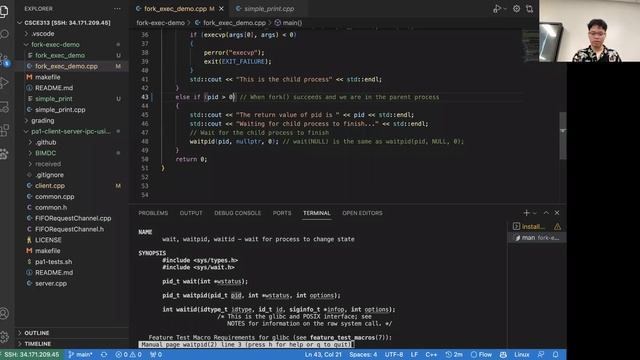Click the compare changes icon in editor toolbar
The height and width of the screenshot is (360, 640).
tap(529, 9)
